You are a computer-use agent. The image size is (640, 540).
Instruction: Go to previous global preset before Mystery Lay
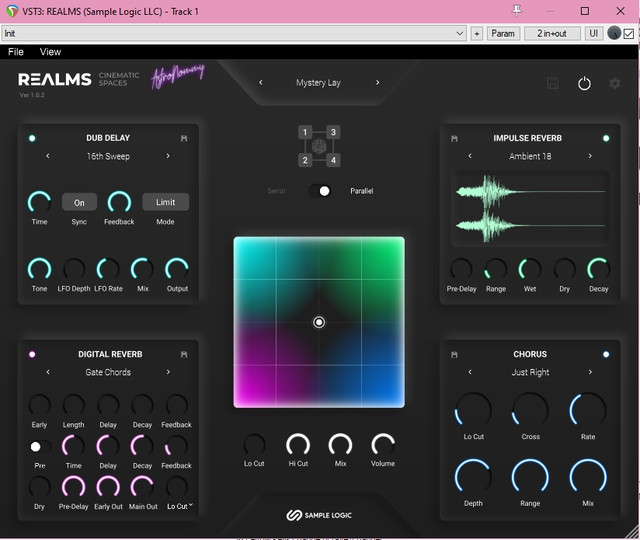tap(261, 82)
